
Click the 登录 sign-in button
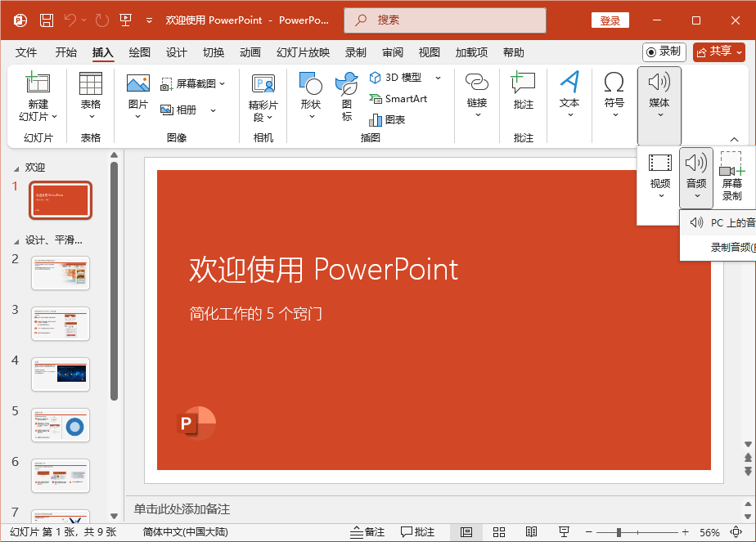pos(610,20)
